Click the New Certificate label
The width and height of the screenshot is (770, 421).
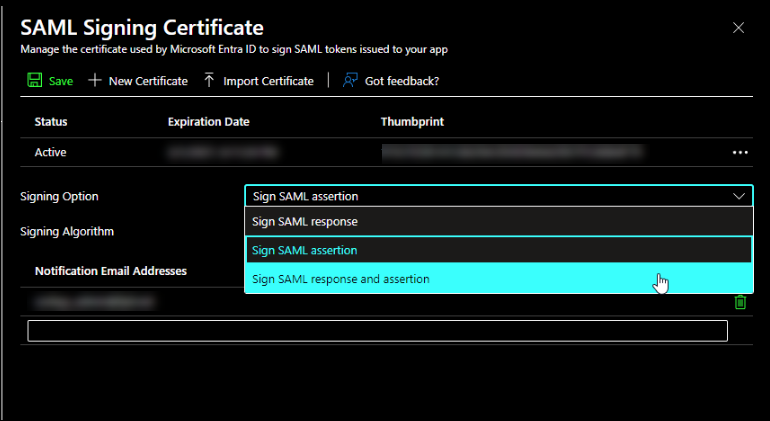coord(148,81)
